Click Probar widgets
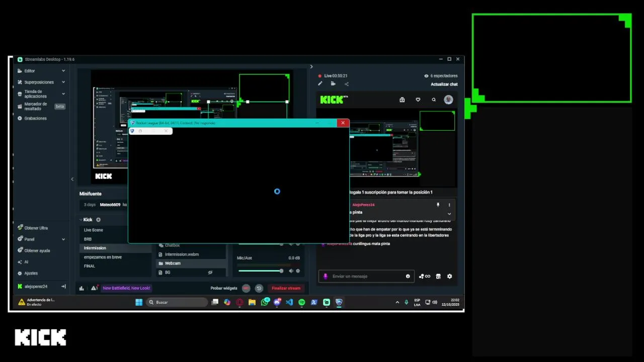The width and height of the screenshot is (644, 362). [x=224, y=288]
